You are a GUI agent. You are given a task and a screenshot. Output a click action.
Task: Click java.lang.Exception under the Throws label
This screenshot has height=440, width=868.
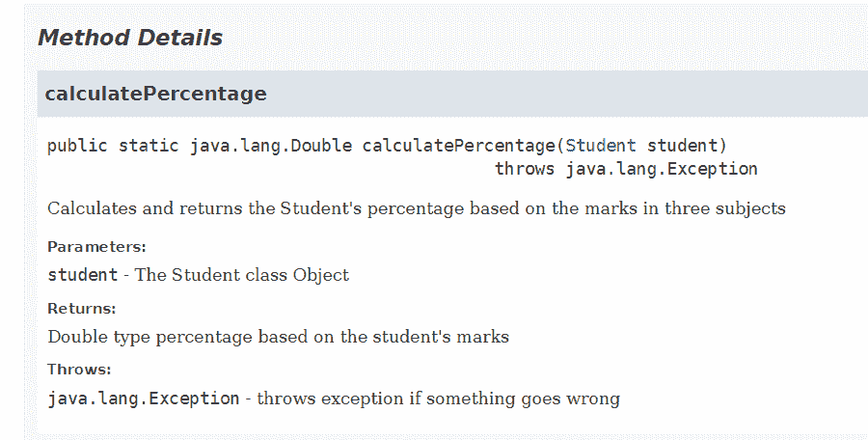(x=143, y=398)
